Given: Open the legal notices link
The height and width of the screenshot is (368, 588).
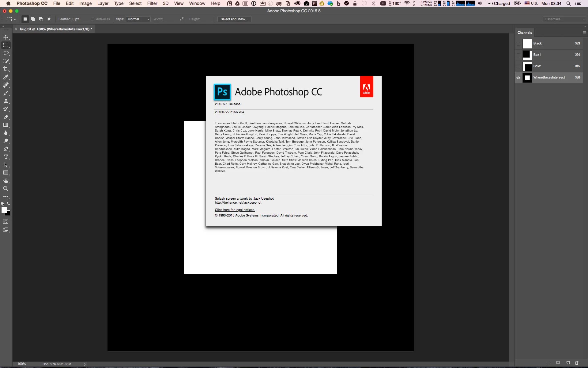Looking at the screenshot, I should point(235,210).
